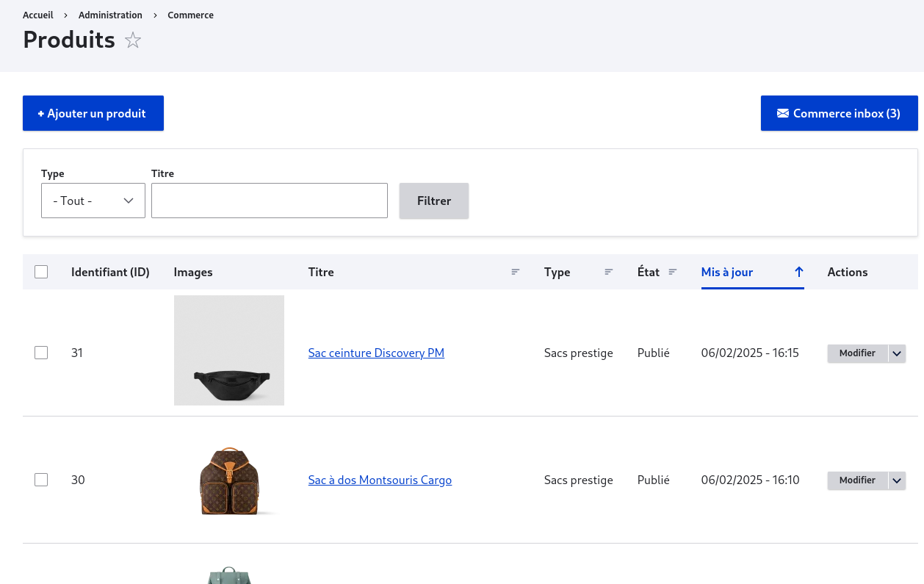Check the box for product ID 30
924x584 pixels.
click(x=41, y=480)
